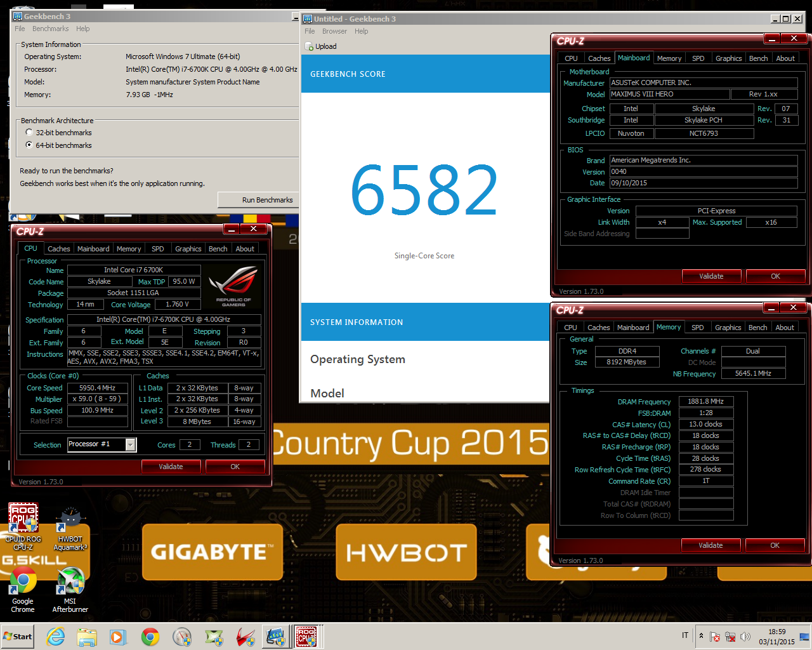Click the 6582 single-core score number
The image size is (812, 650).
pyautogui.click(x=424, y=190)
